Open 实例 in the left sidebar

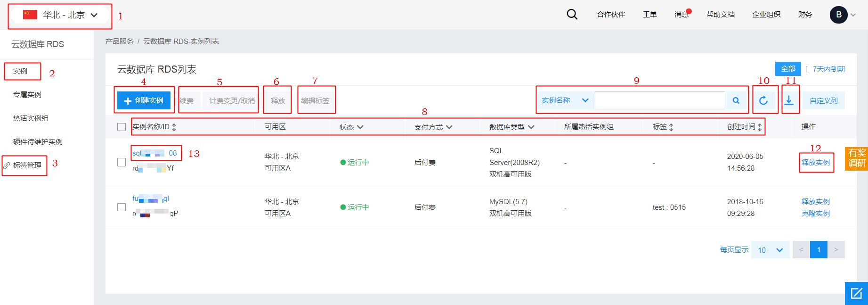(20, 71)
